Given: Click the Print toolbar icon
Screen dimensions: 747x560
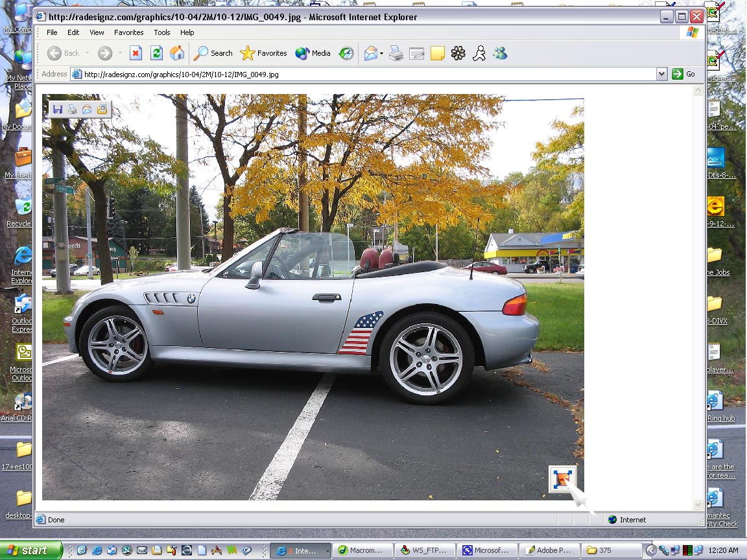Looking at the screenshot, I should 396,54.
